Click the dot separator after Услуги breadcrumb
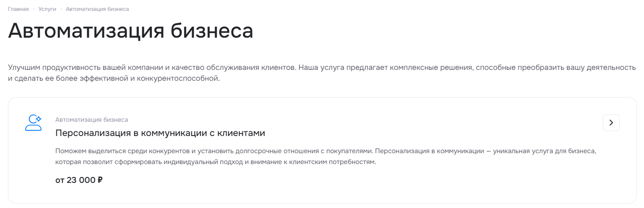 [x=61, y=9]
